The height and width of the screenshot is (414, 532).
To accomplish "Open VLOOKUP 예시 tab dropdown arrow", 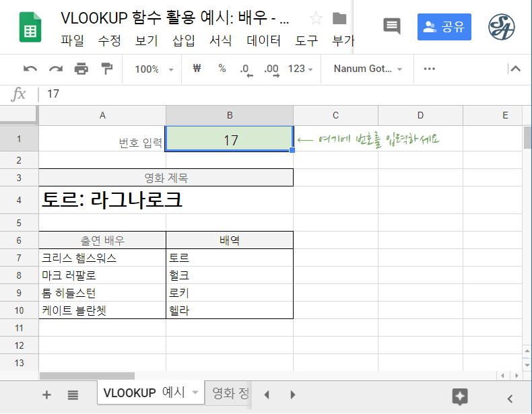I will click(195, 392).
